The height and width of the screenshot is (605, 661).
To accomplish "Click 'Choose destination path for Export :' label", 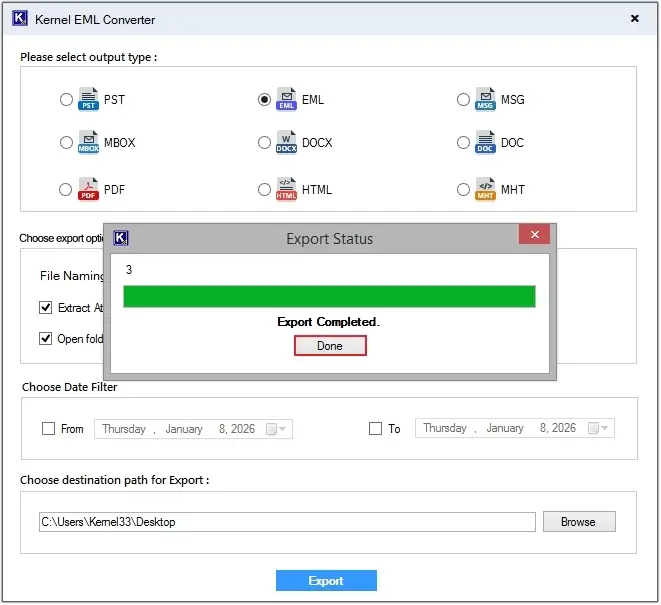I will pyautogui.click(x=115, y=480).
